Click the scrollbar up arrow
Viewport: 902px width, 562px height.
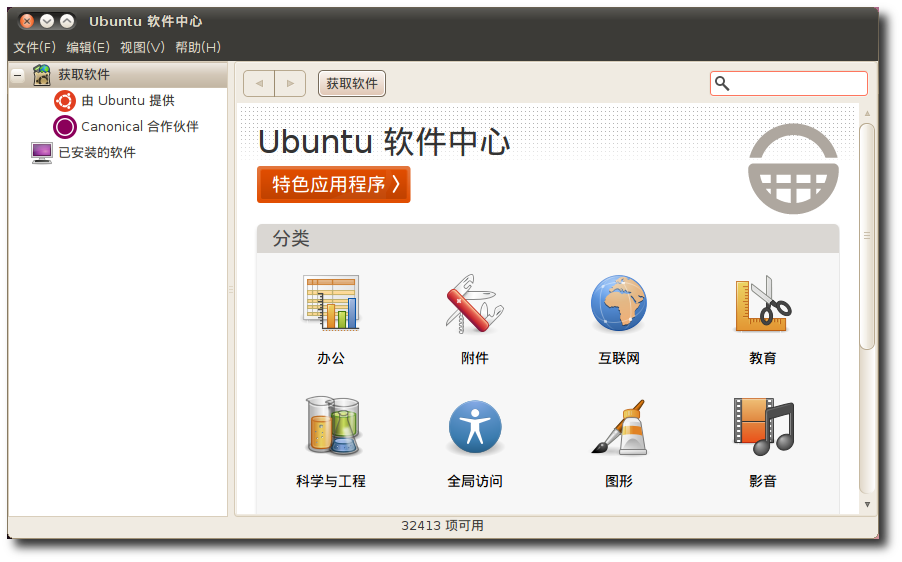[x=867, y=113]
